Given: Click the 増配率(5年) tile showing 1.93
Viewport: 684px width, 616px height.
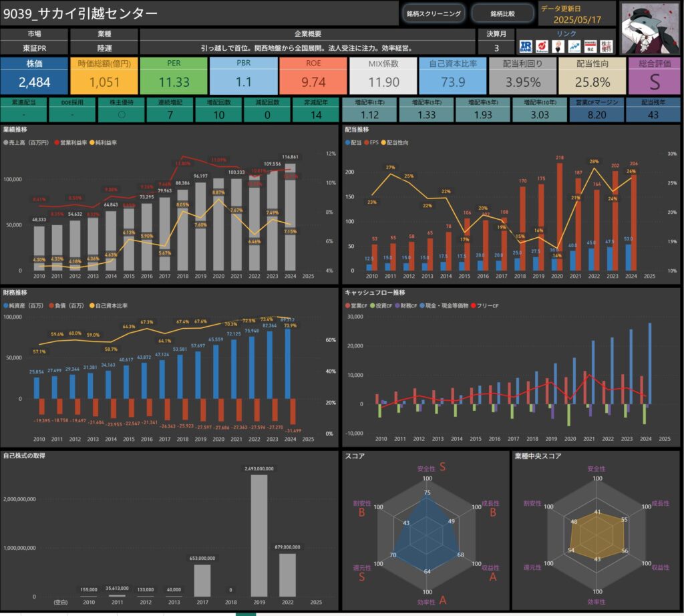Looking at the screenshot, I should pos(483,110).
